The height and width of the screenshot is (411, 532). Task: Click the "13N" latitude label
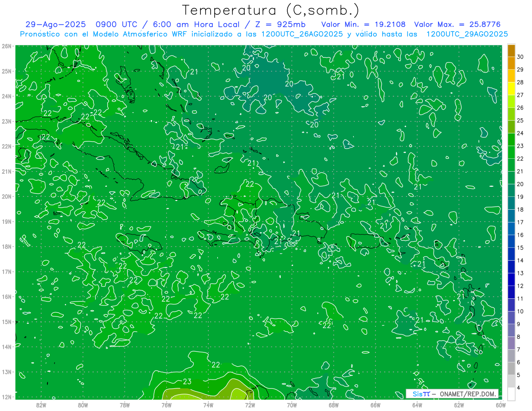click(x=7, y=372)
